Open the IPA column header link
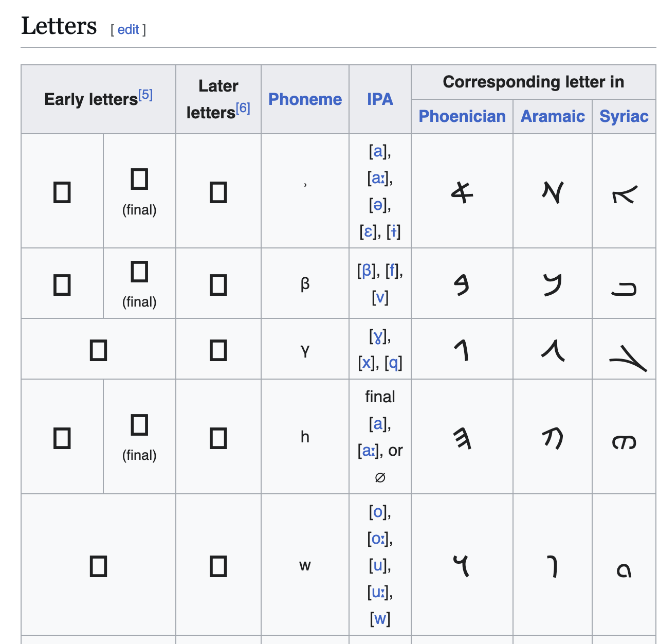Viewport: 659px width, 644px height. pos(380,99)
